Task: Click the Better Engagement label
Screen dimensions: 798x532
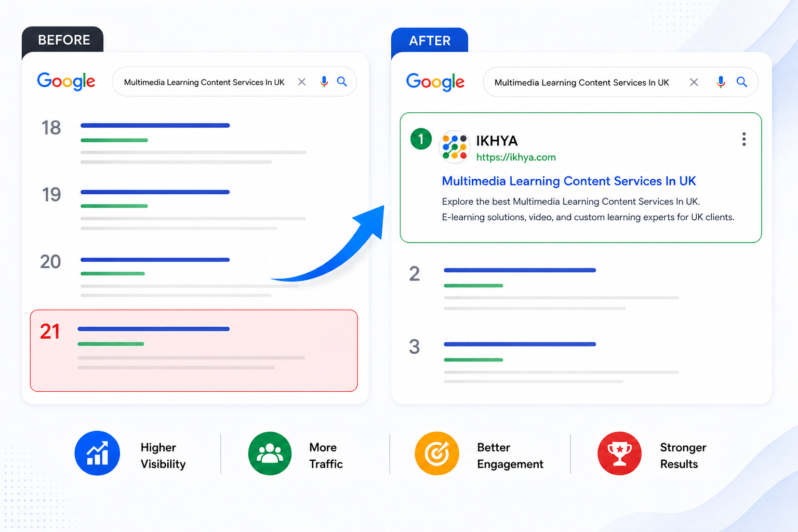Action: point(510,456)
